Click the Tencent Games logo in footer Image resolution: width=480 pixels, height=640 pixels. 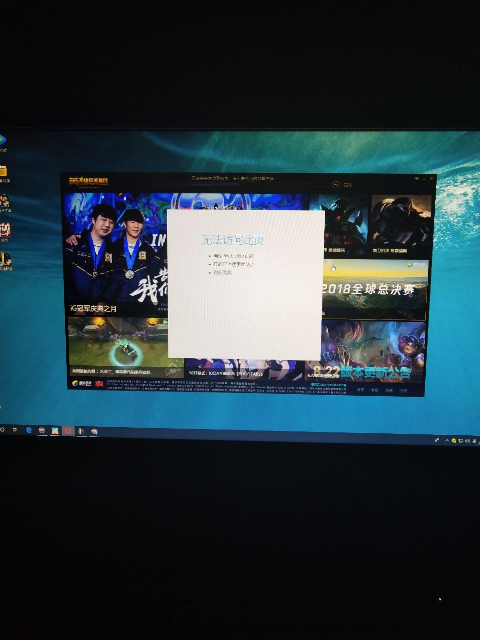pyautogui.click(x=81, y=383)
